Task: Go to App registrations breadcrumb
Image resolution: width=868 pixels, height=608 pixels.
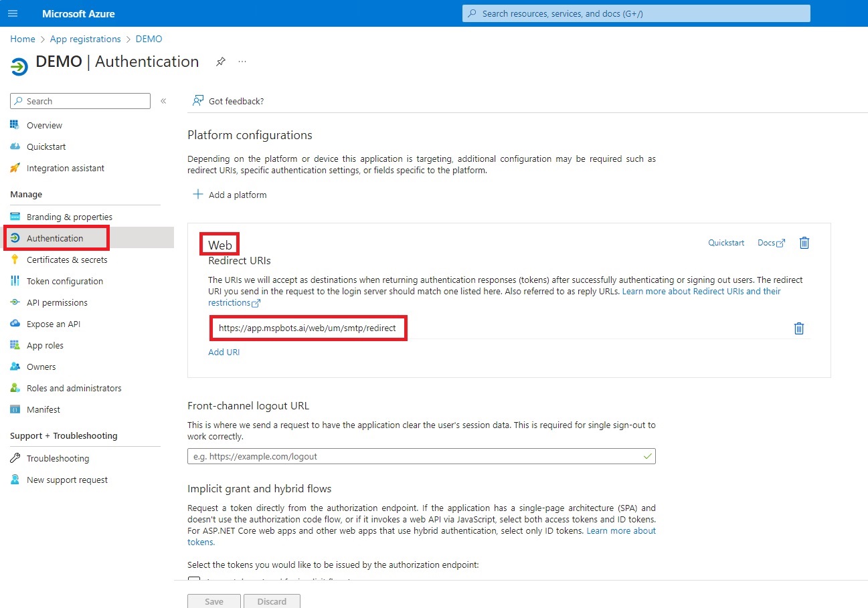Action: (x=86, y=39)
